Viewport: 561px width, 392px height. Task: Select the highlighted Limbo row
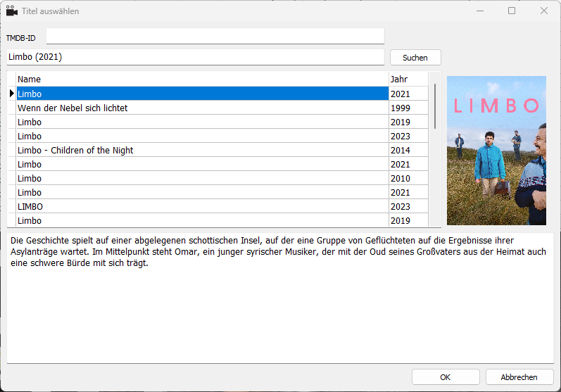203,94
